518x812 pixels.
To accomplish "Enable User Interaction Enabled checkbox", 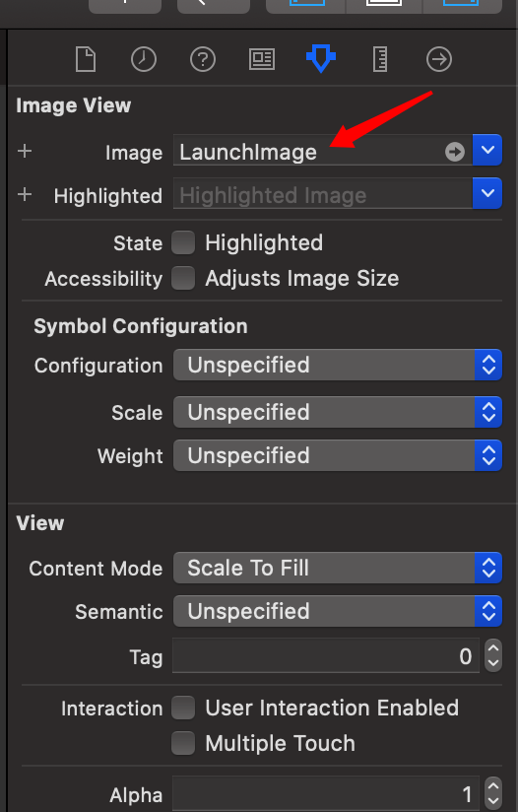I will (x=183, y=708).
